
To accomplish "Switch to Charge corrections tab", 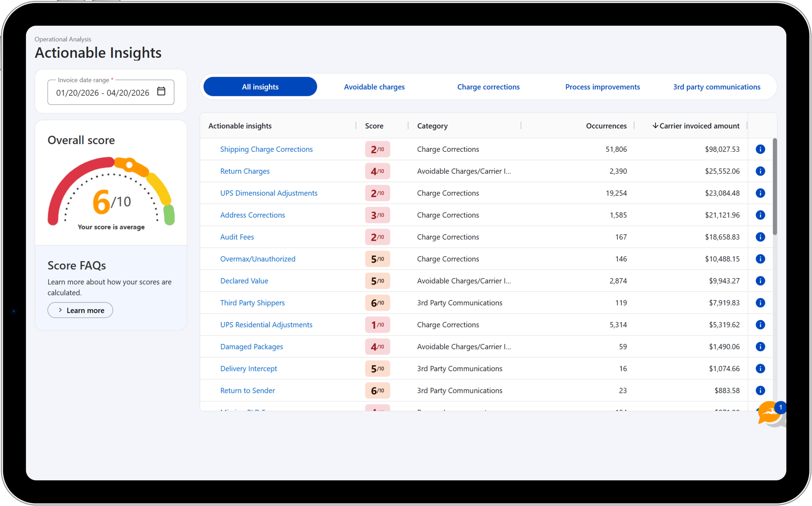I will (x=488, y=86).
